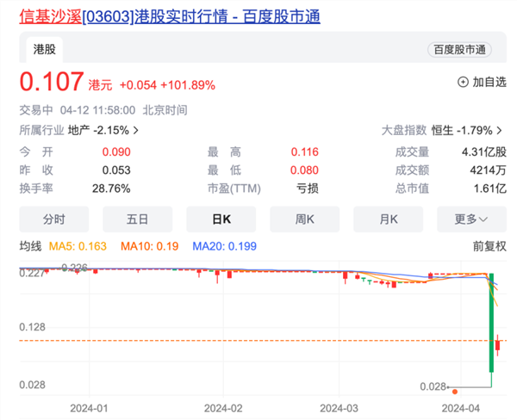The width and height of the screenshot is (517, 420).
Task: Click the large green candlestick bar
Action: pyautogui.click(x=491, y=323)
